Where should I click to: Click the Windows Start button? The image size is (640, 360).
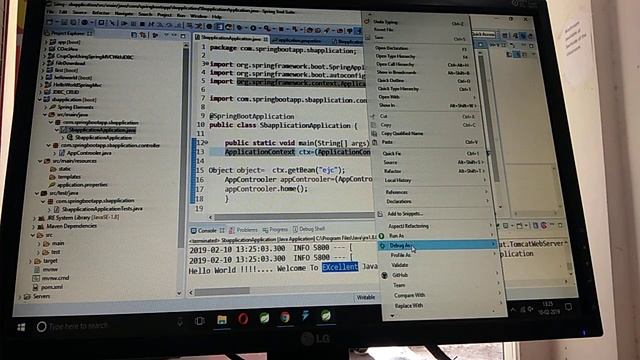[x=21, y=327]
